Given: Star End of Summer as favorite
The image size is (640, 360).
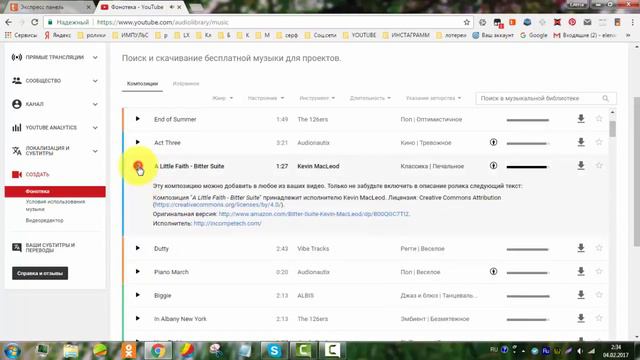Looking at the screenshot, I should point(599,119).
